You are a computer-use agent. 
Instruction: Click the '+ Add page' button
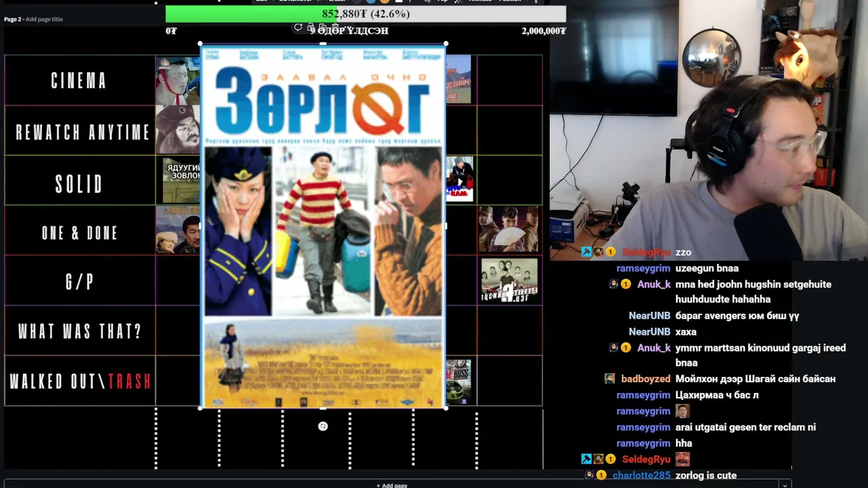392,485
